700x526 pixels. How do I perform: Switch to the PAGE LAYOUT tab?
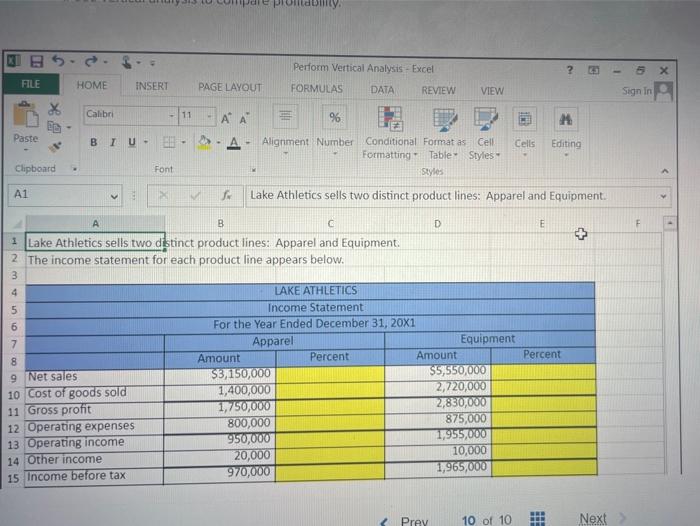point(230,88)
